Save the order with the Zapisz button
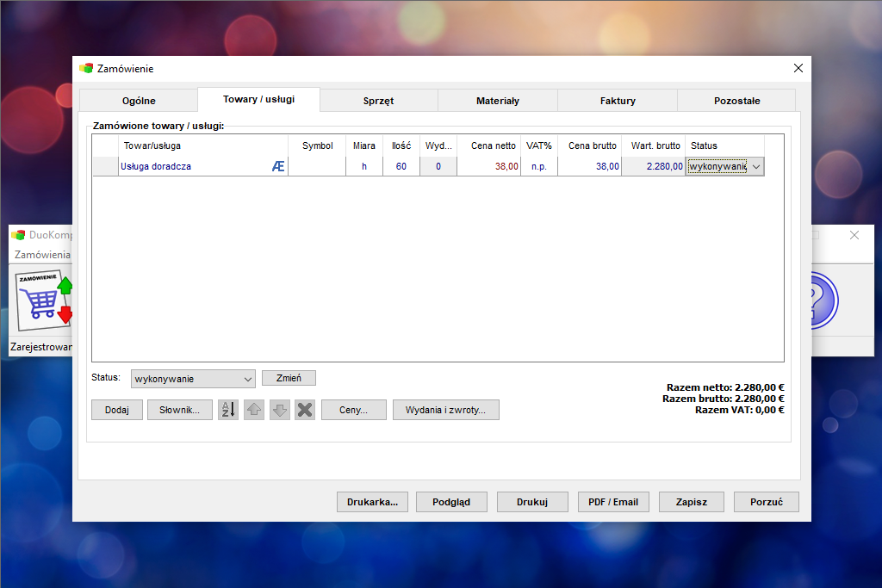 [692, 502]
